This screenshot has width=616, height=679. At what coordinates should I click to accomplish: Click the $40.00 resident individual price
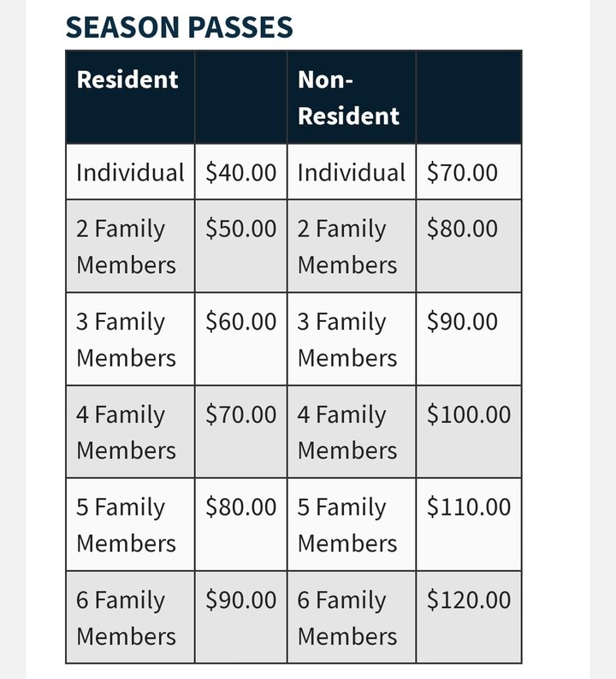240,172
